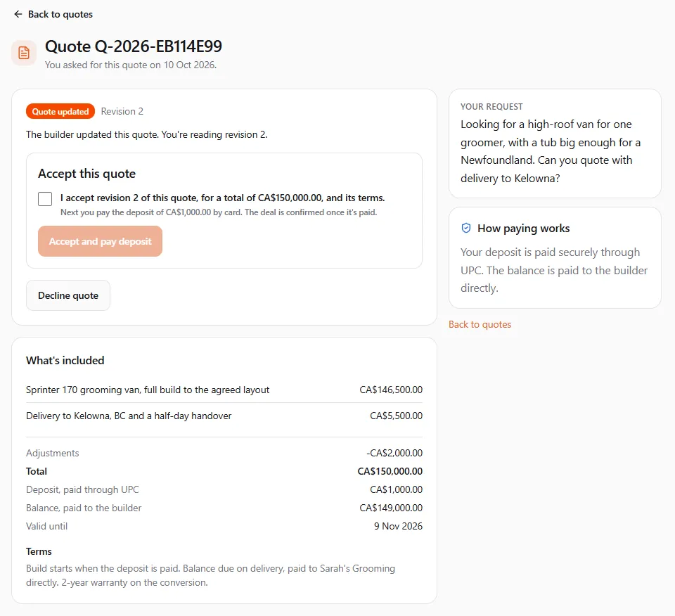Tick the accept revision 2 checkbox
Viewport: 675px width, 616px height.
45,199
